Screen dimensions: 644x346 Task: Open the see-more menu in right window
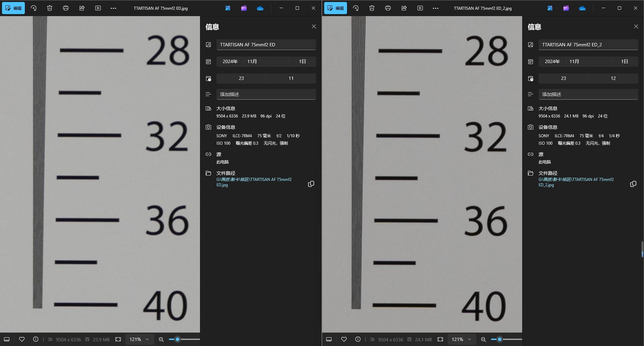pos(436,8)
